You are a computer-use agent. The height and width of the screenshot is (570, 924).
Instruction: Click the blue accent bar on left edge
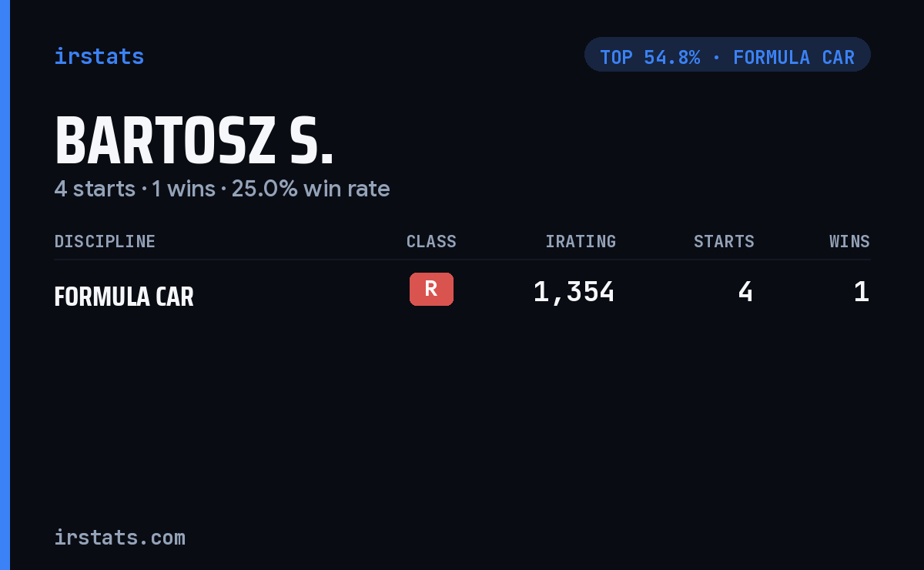point(5,285)
